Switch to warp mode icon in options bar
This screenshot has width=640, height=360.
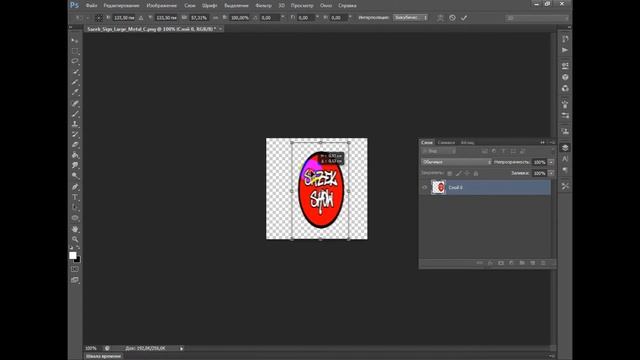click(x=440, y=18)
